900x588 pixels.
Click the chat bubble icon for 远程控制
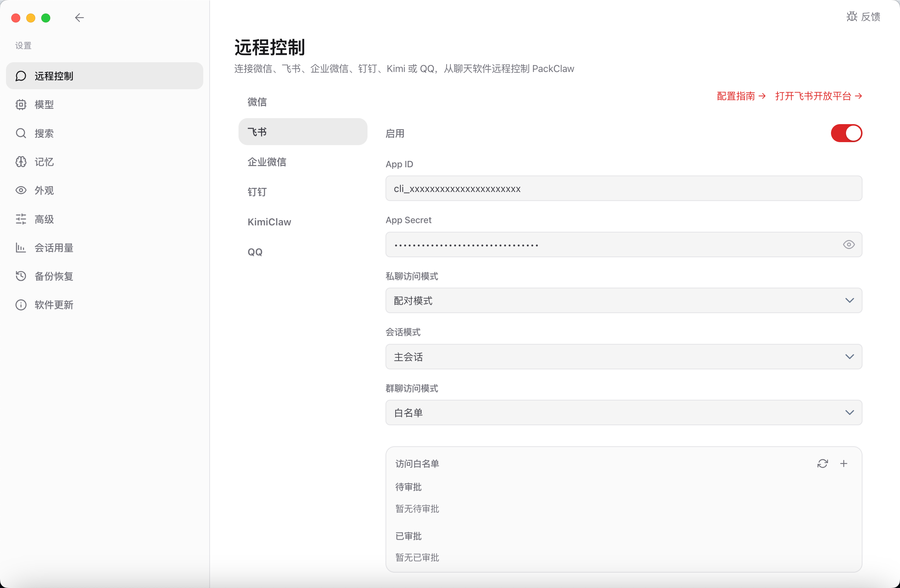click(x=21, y=76)
